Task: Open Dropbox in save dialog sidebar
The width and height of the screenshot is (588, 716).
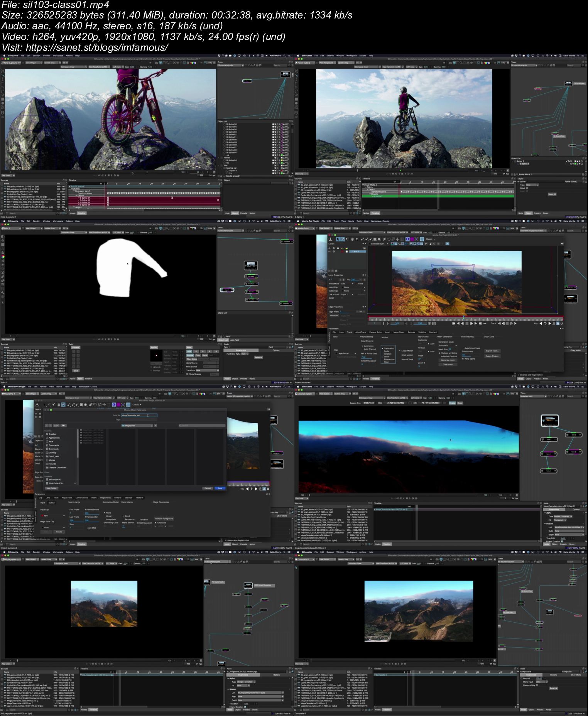Action: (x=51, y=434)
